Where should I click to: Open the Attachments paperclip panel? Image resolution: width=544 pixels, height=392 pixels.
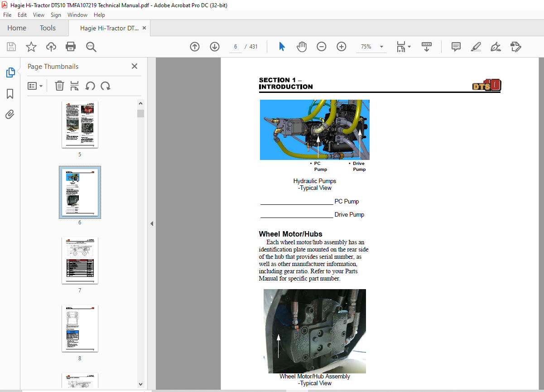(10, 114)
